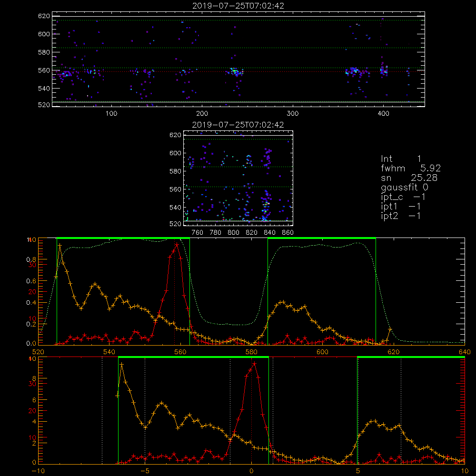Click the 100 x-axis label of top image
Viewport: 476px width, 476px height.
pyautogui.click(x=111, y=114)
